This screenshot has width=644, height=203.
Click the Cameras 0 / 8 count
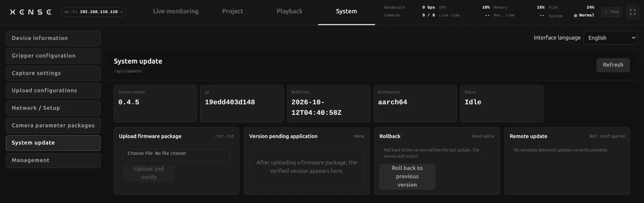pos(429,16)
